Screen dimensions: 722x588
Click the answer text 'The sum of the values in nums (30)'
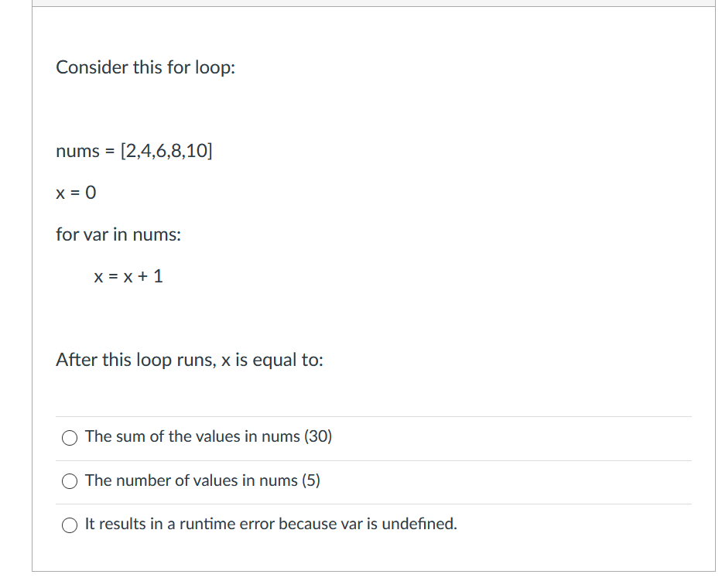click(208, 436)
